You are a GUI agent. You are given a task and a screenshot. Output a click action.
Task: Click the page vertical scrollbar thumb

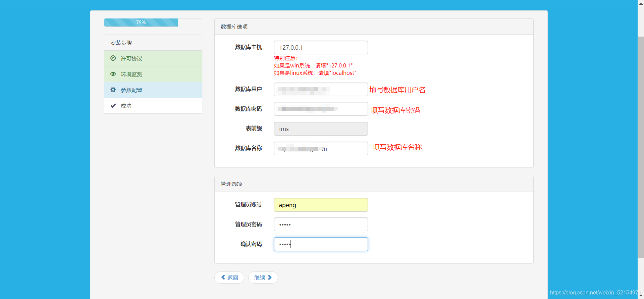(x=641, y=147)
